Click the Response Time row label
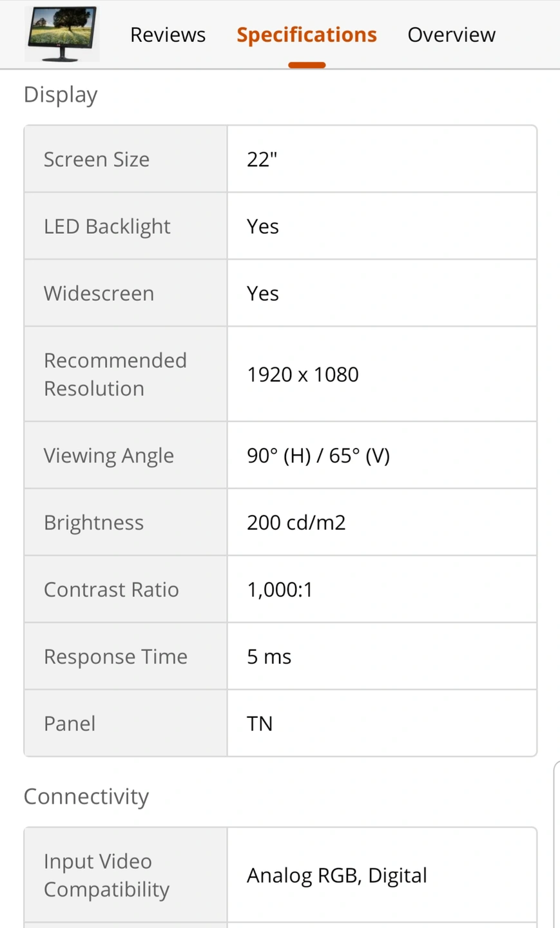Image resolution: width=560 pixels, height=928 pixels. [115, 657]
